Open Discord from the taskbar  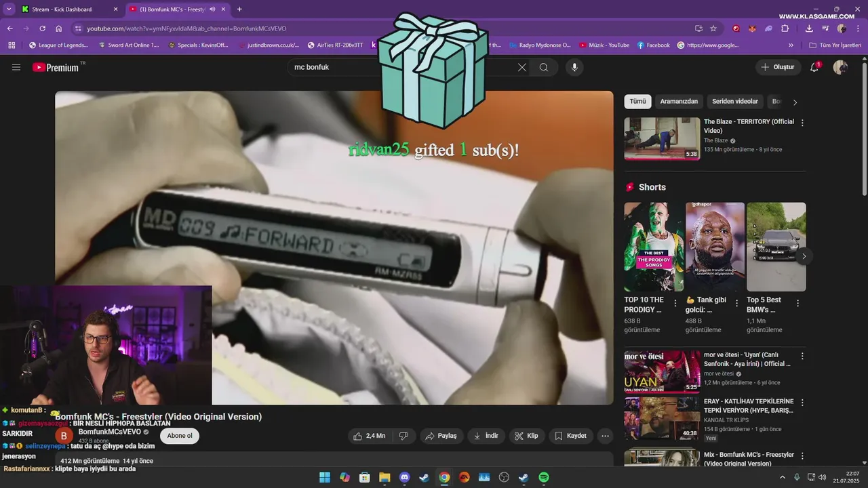pos(405,477)
